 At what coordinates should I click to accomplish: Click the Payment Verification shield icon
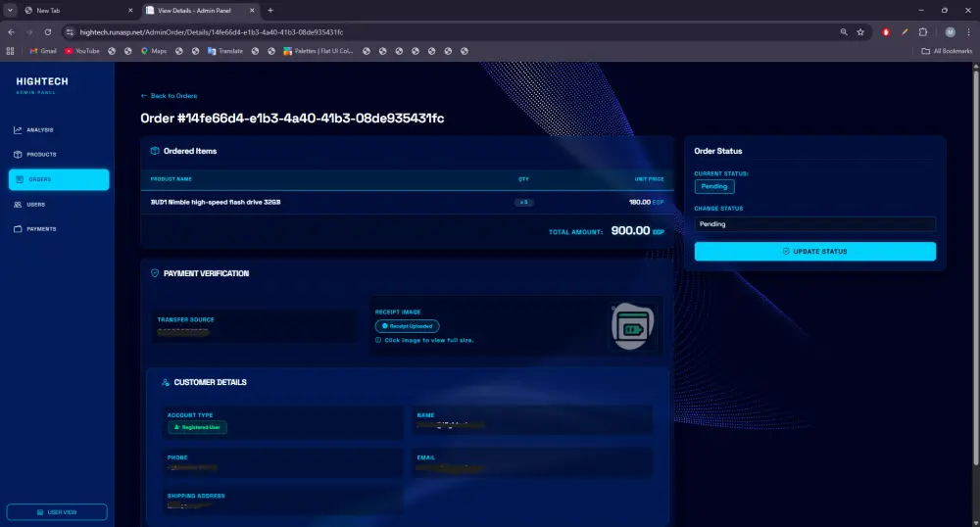pyautogui.click(x=155, y=273)
